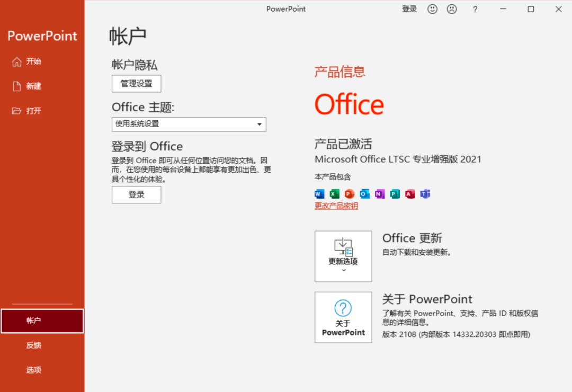The width and height of the screenshot is (572, 392).
Task: Open the Office 主题 dropdown
Action: 189,124
